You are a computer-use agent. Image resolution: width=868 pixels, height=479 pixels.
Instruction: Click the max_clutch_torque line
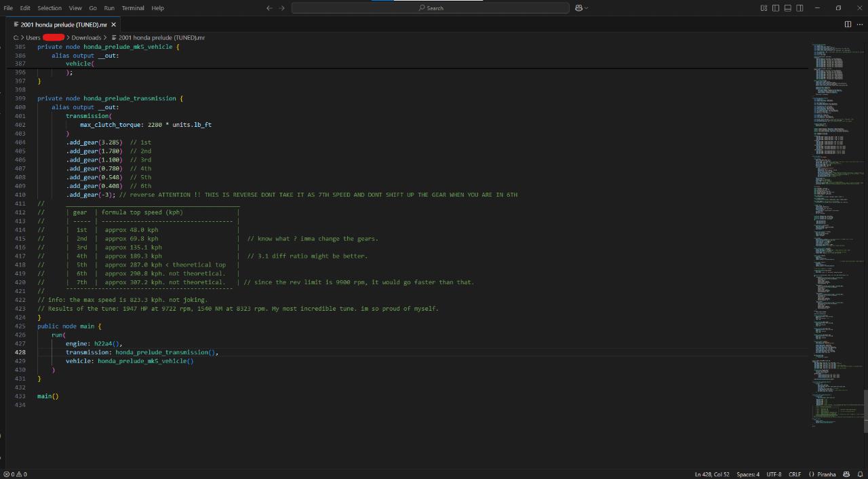click(x=146, y=125)
